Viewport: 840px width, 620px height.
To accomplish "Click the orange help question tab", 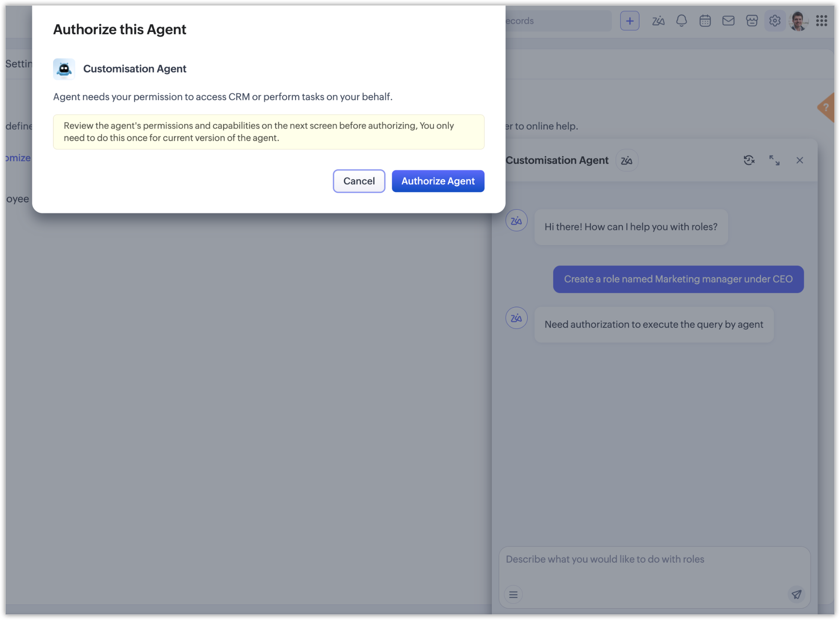I will click(826, 107).
